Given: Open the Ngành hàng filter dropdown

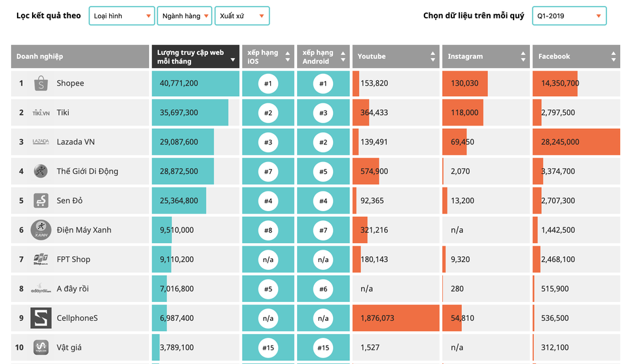Looking at the screenshot, I should coord(184,16).
